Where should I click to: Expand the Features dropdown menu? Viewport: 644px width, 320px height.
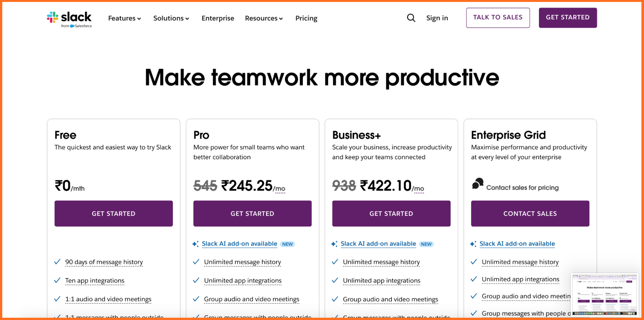coord(125,18)
